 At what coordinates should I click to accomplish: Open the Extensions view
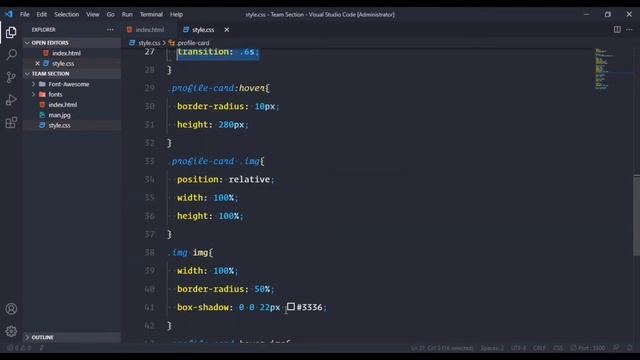11,122
